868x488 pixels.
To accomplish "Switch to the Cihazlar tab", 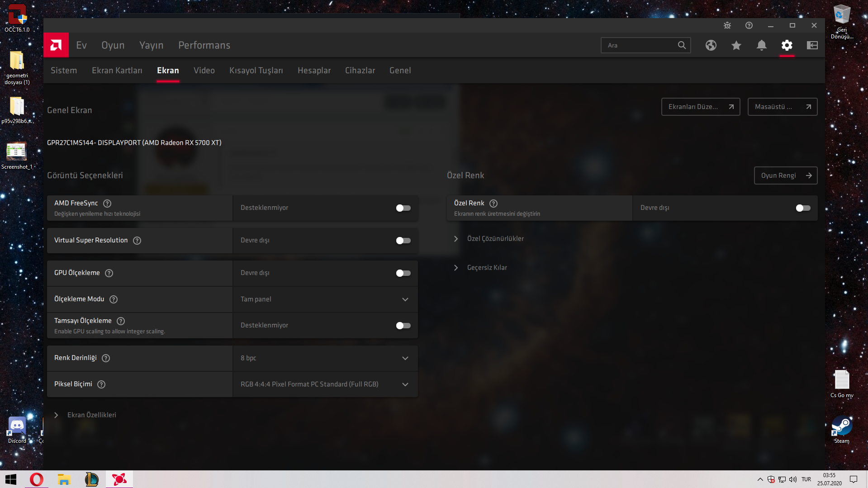I will click(360, 71).
